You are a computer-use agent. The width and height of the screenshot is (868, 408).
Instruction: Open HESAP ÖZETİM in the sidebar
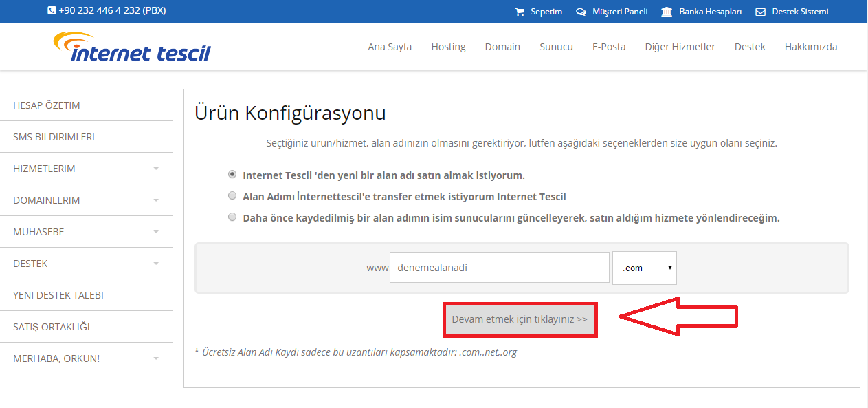pos(86,105)
